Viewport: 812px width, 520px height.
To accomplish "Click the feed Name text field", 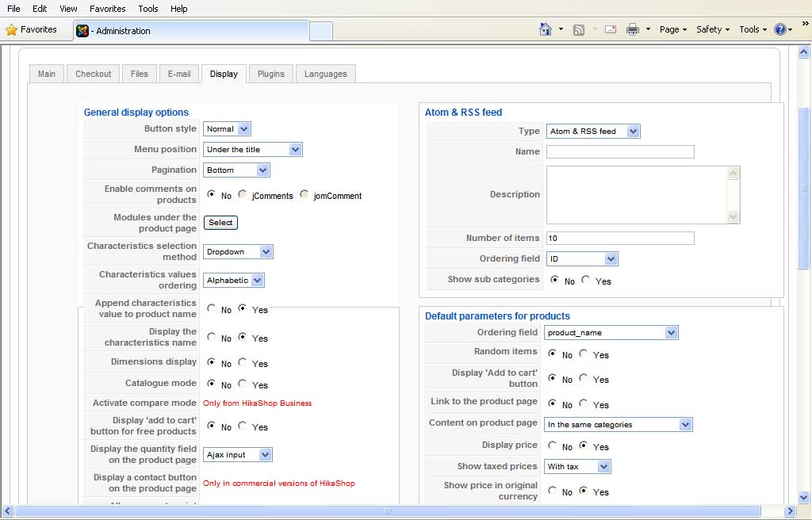I will pyautogui.click(x=620, y=151).
